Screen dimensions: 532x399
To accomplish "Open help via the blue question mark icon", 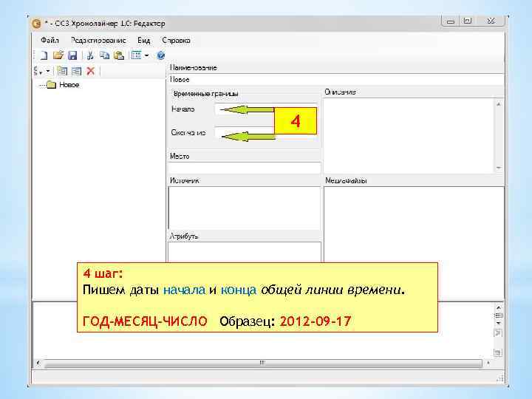I will click(161, 55).
